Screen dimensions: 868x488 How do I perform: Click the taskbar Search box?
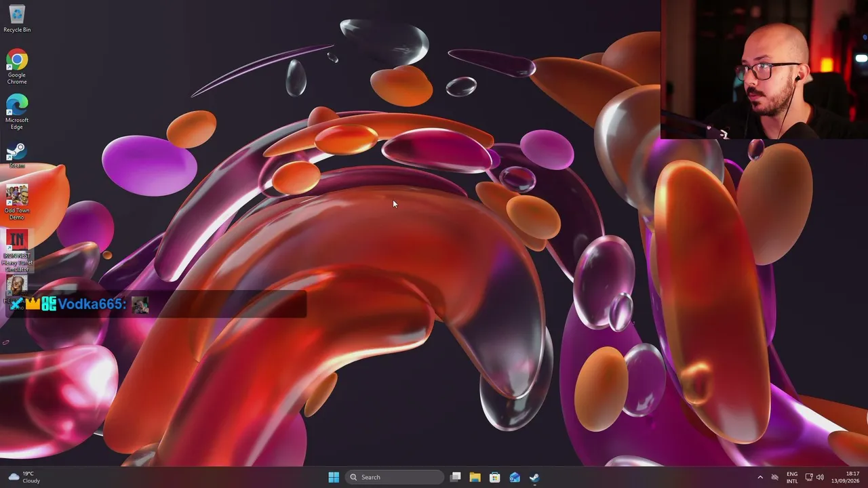pos(395,477)
